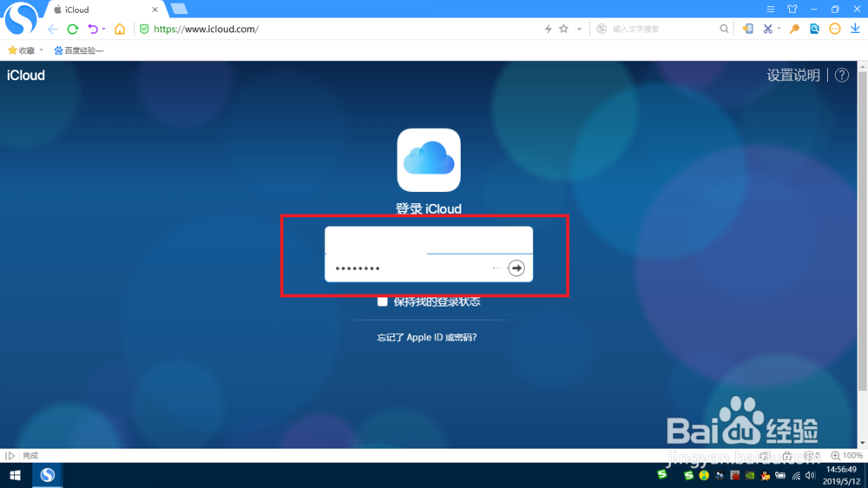
Task: Open 忘记了 Apple ID 或密码? link
Action: pyautogui.click(x=427, y=337)
